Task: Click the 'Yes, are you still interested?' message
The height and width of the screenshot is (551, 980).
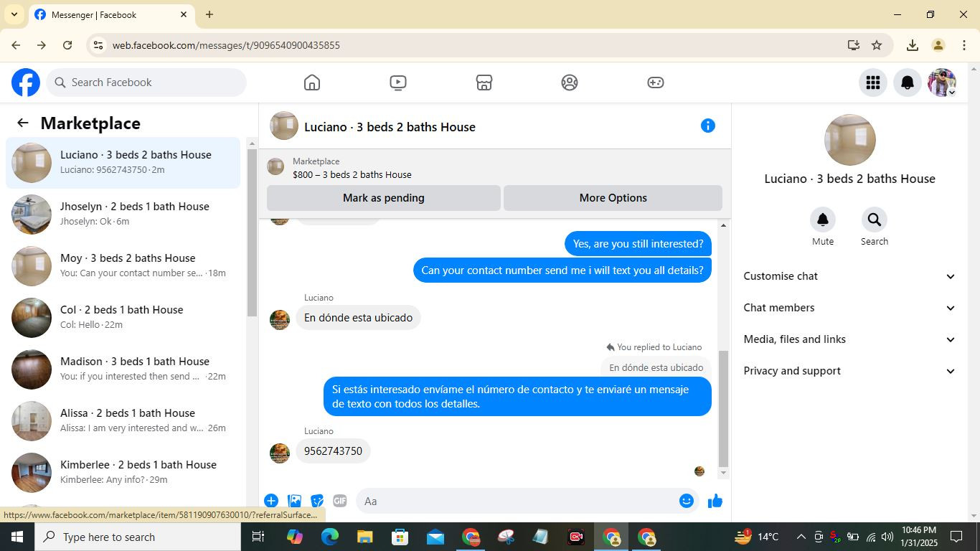Action: point(638,244)
